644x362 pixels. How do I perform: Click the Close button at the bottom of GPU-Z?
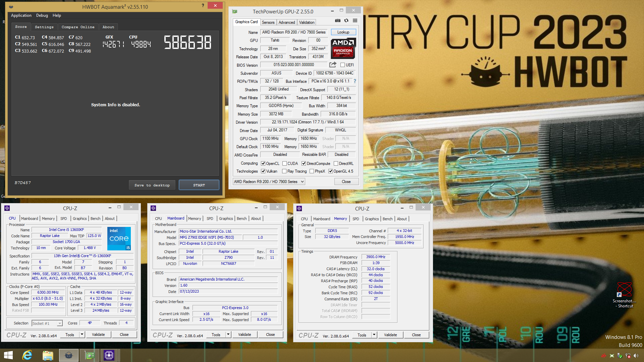point(346,181)
